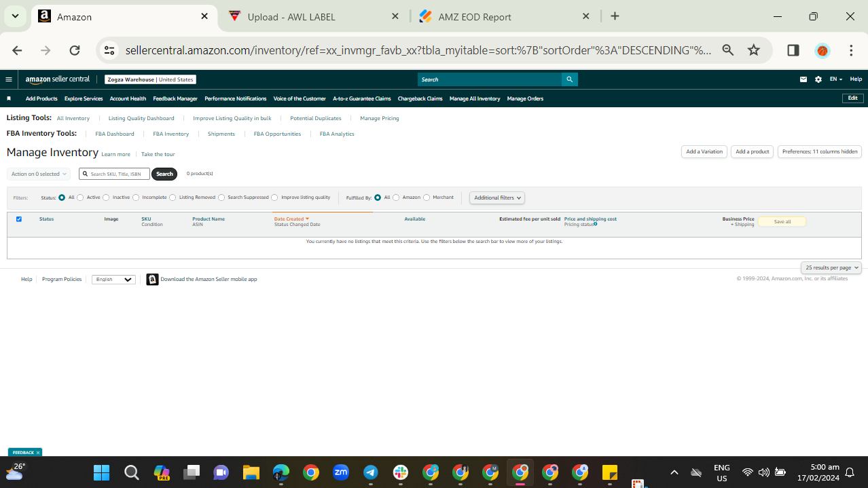
Task: Open the settings gear icon
Action: [x=818, y=79]
